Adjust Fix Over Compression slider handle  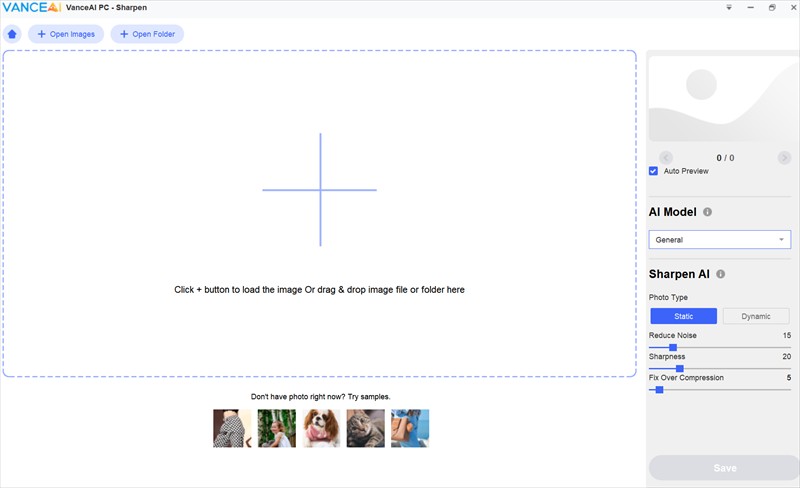click(x=659, y=390)
